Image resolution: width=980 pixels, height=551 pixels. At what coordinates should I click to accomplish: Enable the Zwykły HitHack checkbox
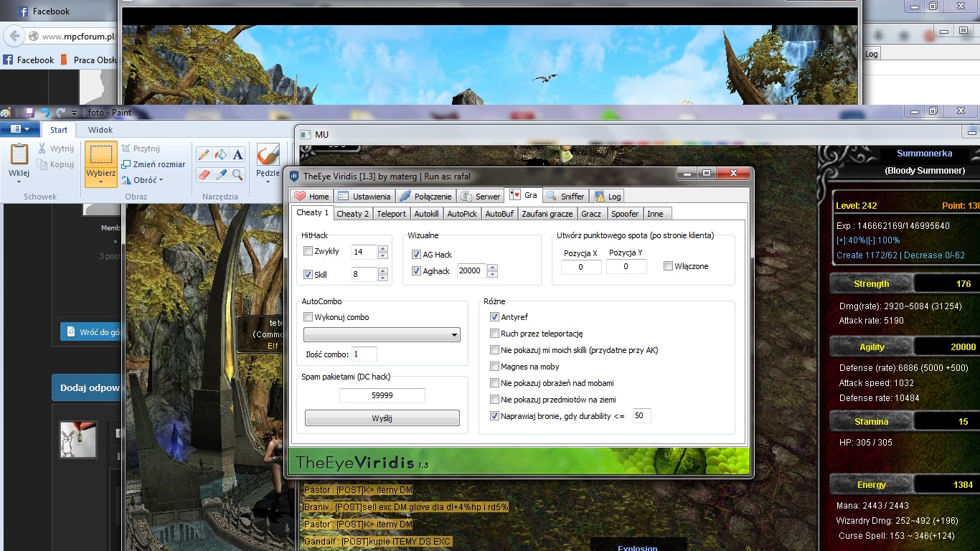pyautogui.click(x=308, y=251)
